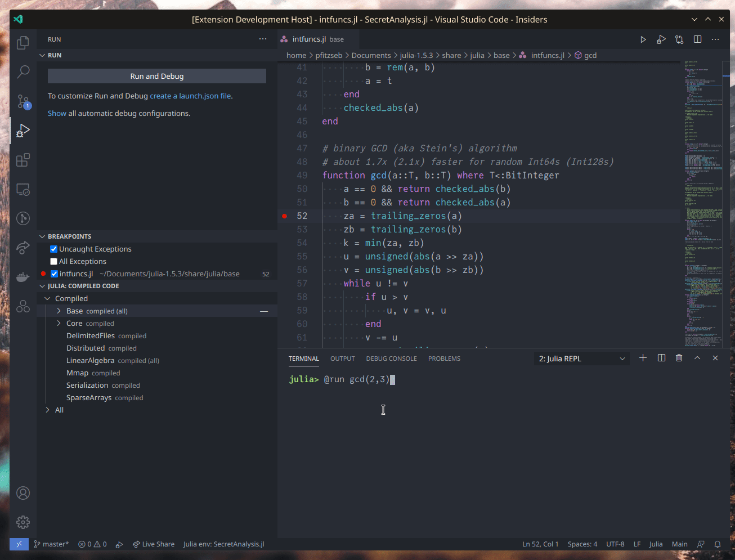Run the intfuncs.jl file with the play icon
The image size is (735, 560).
tap(643, 39)
